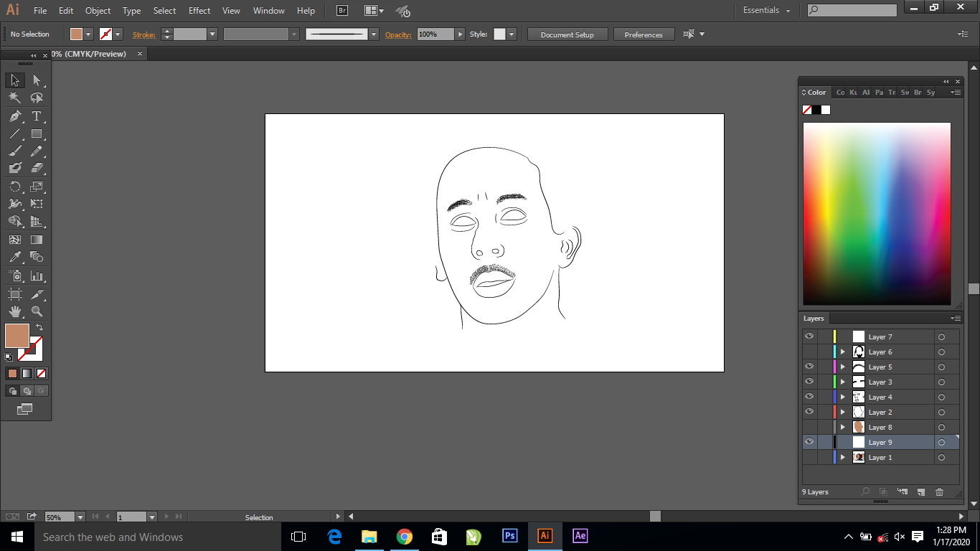Click the Document Setup button
The width and height of the screenshot is (980, 551).
(x=567, y=34)
